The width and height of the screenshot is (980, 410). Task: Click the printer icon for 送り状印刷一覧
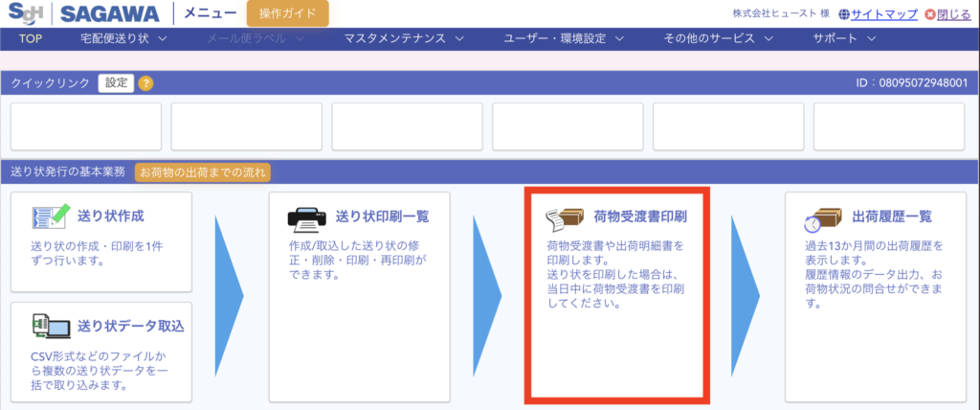coord(307,217)
